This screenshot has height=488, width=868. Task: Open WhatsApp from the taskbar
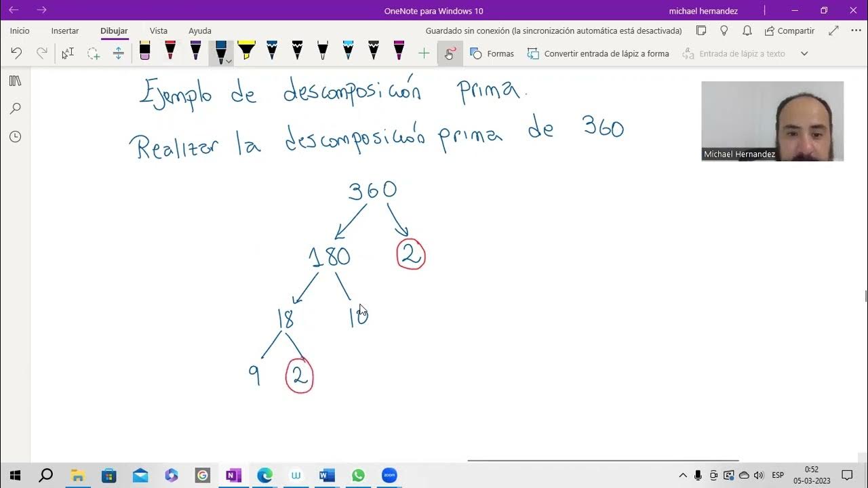[x=358, y=475]
